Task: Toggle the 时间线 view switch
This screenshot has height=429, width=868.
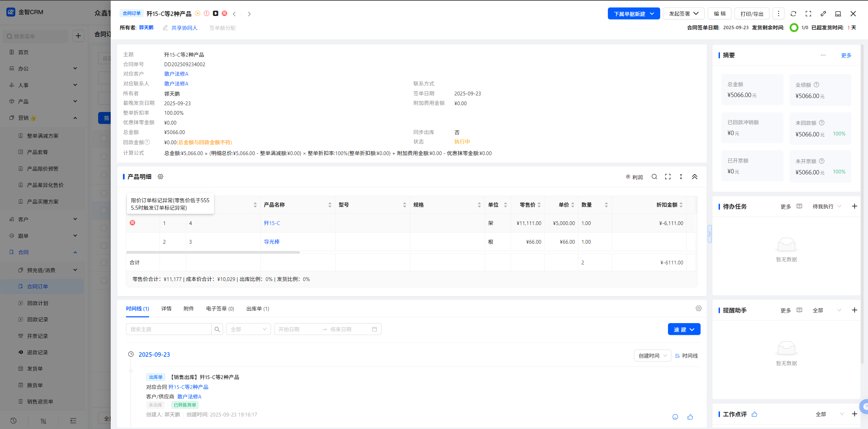Action: pos(686,356)
